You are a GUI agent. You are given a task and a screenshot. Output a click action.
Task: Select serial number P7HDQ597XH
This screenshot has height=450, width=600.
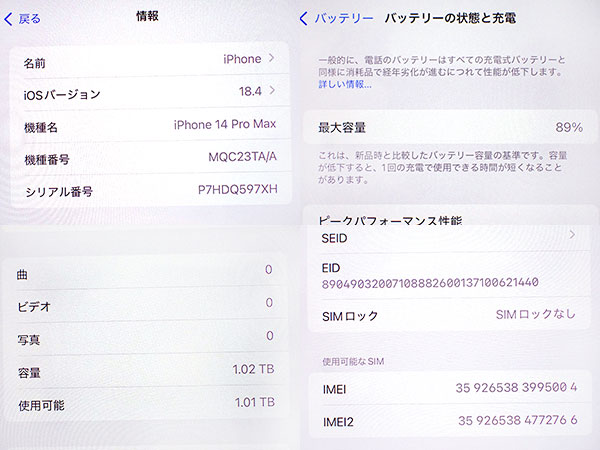pos(238,189)
